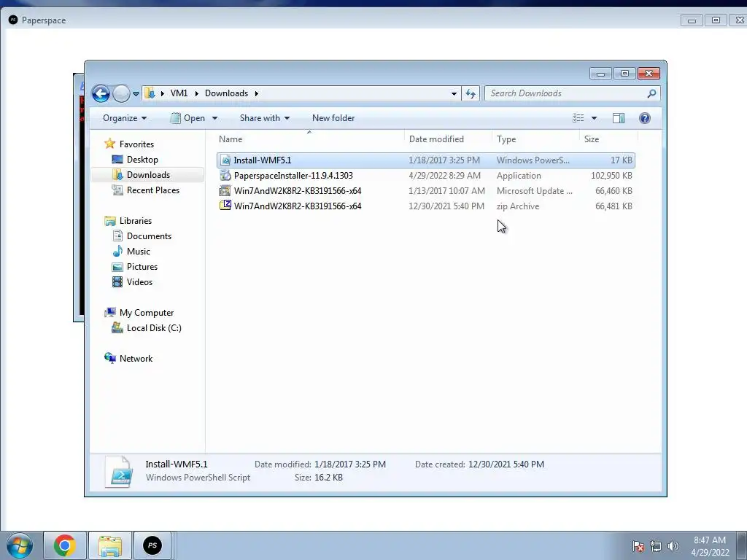Click the Local Disk drive icon
Screen dimensions: 747x560
pos(117,327)
